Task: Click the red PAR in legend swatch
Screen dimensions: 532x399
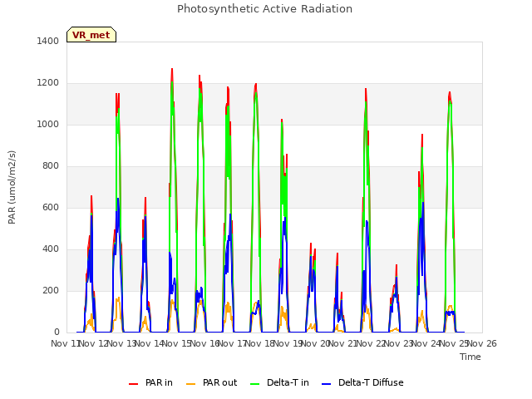Action: pos(133,384)
